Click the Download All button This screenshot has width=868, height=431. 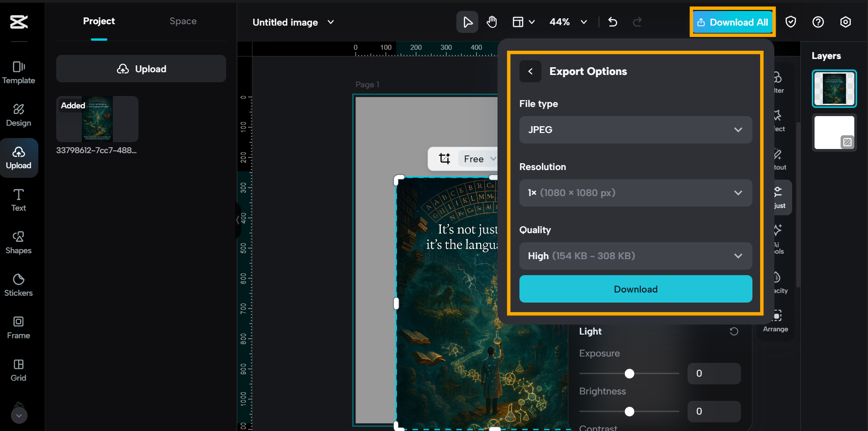(732, 22)
